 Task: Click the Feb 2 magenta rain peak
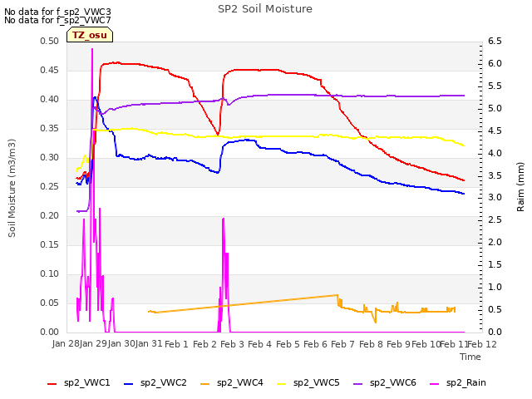223,219
